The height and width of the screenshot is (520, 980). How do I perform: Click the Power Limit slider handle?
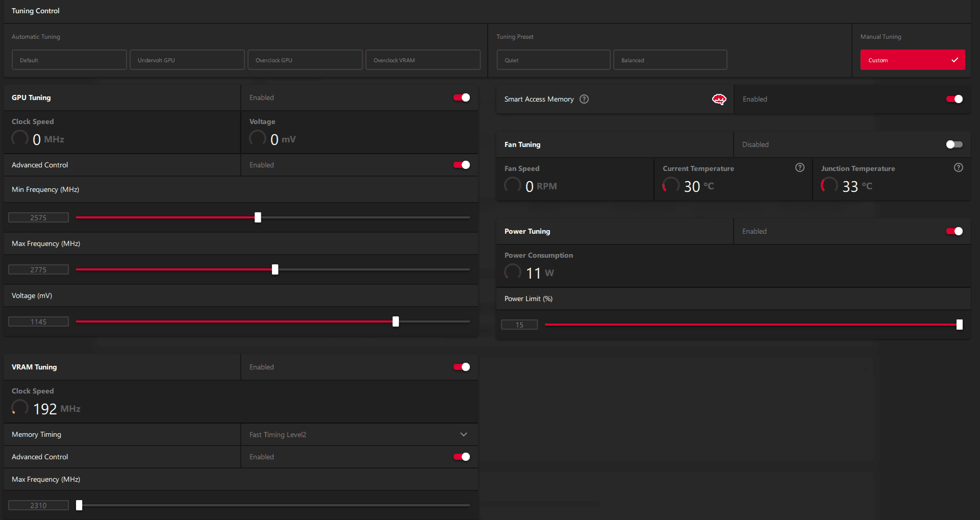[x=960, y=325]
